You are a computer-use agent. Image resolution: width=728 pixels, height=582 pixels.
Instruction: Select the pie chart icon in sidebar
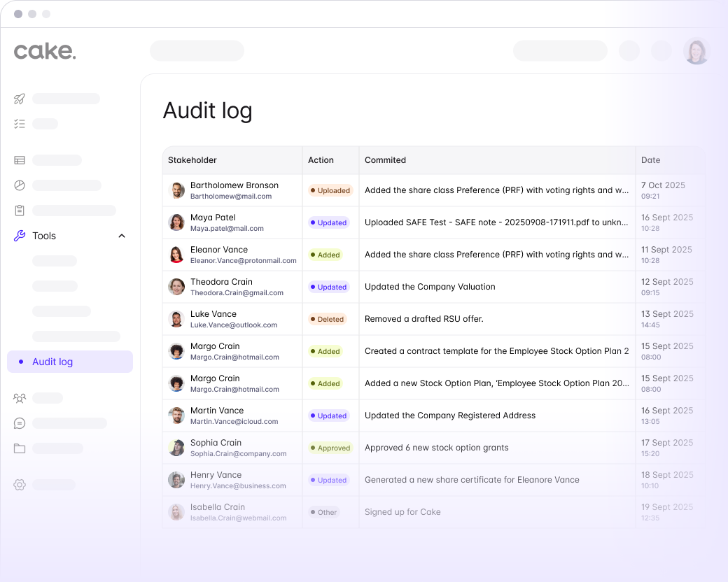pos(19,185)
